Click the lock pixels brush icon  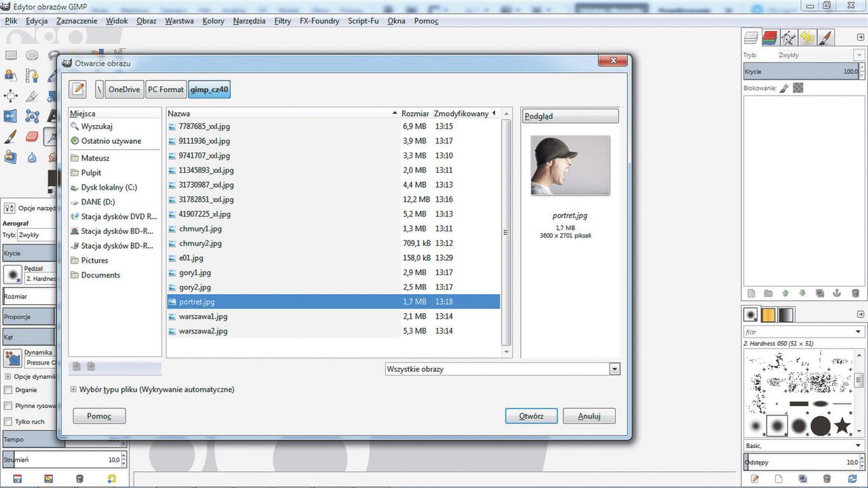(x=784, y=87)
